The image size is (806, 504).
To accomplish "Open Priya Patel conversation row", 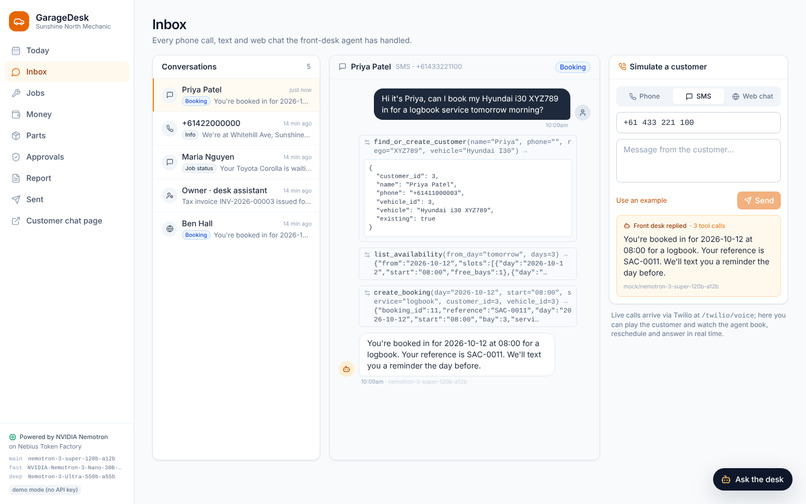I will 236,95.
